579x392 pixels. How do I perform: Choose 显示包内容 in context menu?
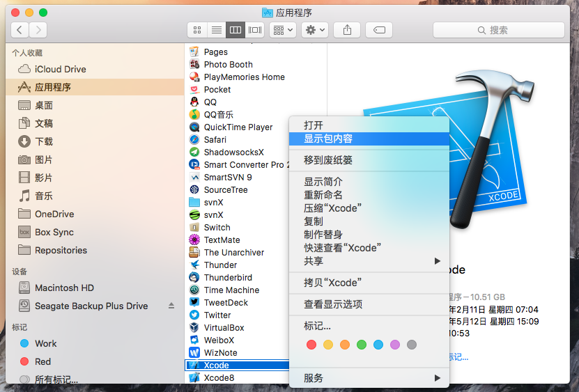click(x=369, y=139)
